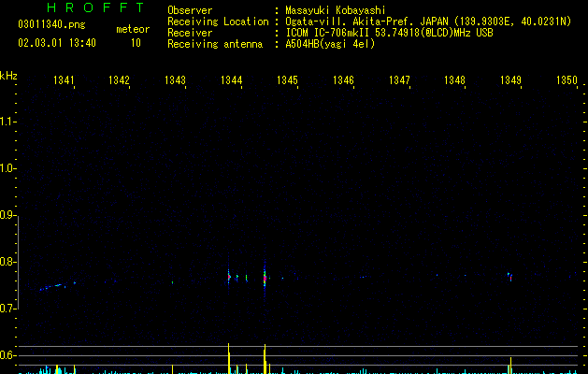Select the filename 03011340.png
This screenshot has height=374, width=588.
(51, 24)
